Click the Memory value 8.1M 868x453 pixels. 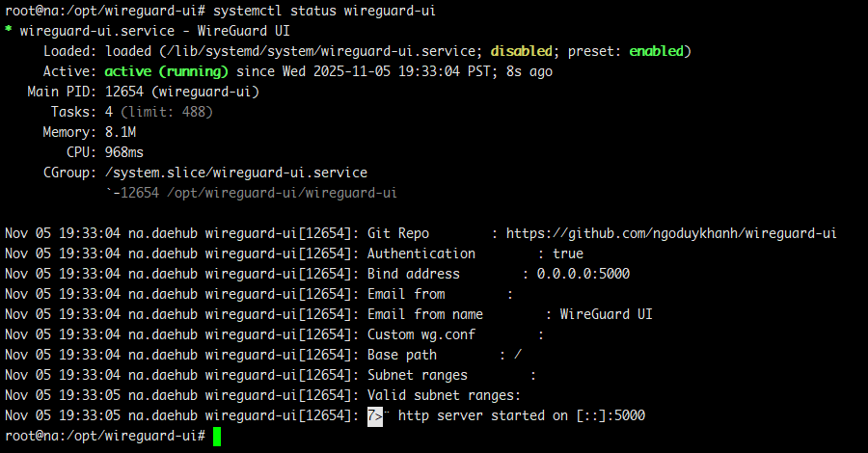[122, 132]
